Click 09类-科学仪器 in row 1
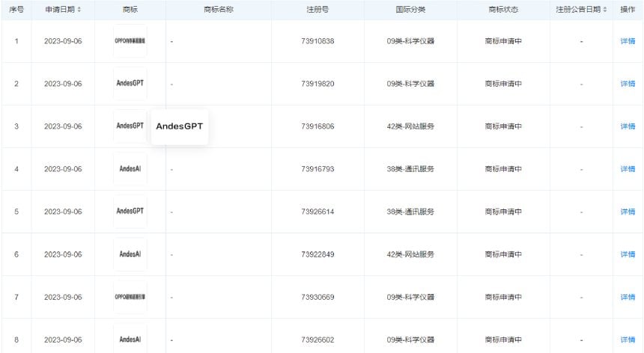The height and width of the screenshot is (353, 644). click(x=410, y=41)
